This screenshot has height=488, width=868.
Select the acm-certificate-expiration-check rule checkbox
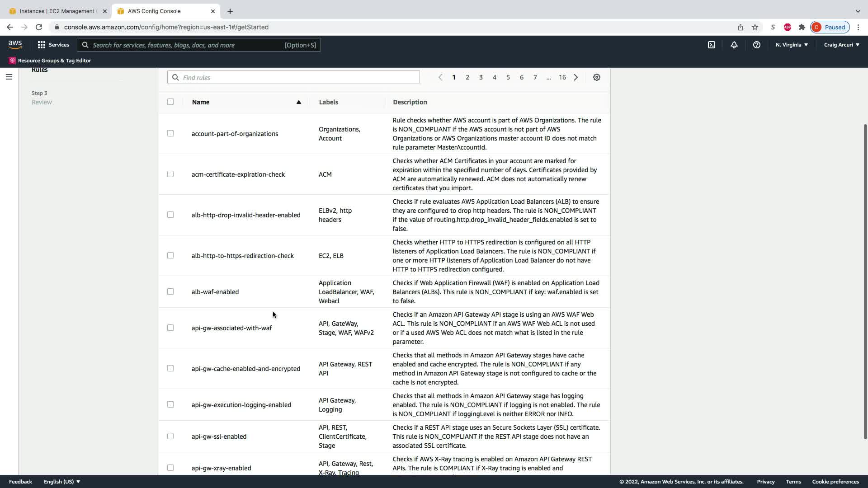click(x=170, y=174)
